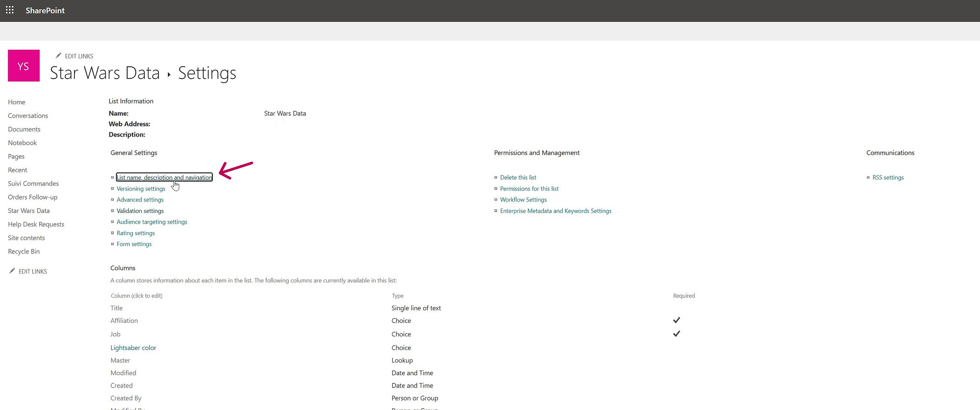Click SharePoint in the header bar
The width and height of the screenshot is (980, 410).
coord(45,10)
